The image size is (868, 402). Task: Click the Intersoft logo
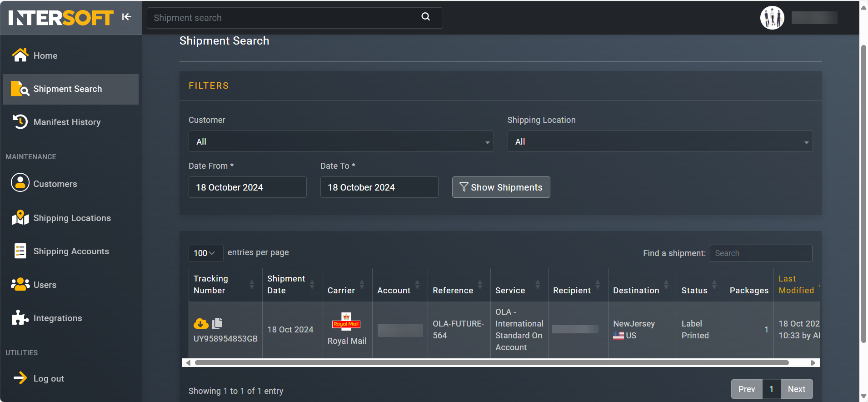[x=60, y=18]
